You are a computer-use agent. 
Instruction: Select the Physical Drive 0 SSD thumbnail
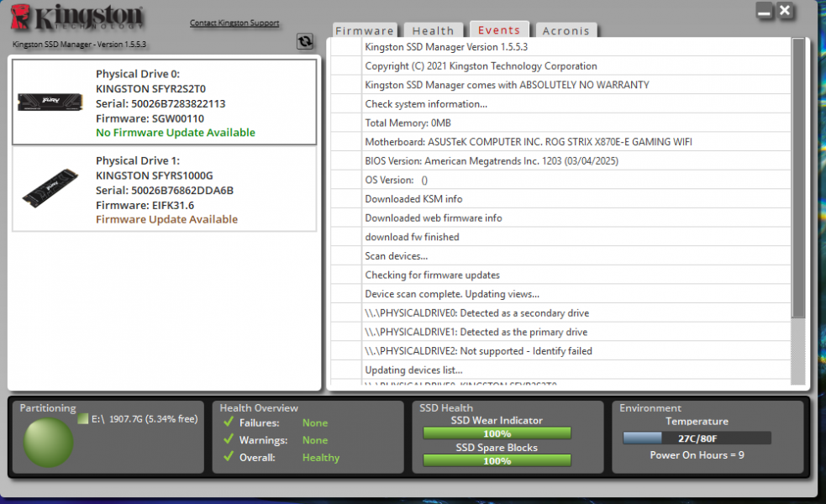(x=50, y=102)
